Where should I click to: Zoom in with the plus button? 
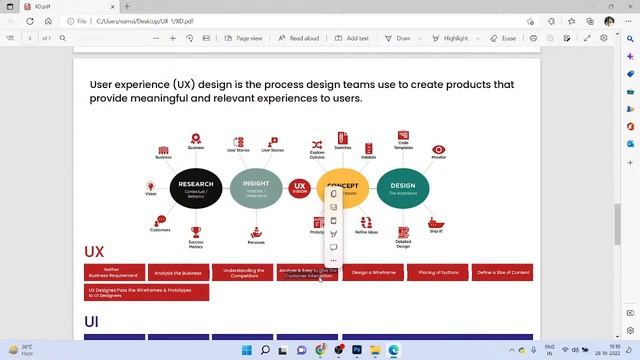click(173, 38)
